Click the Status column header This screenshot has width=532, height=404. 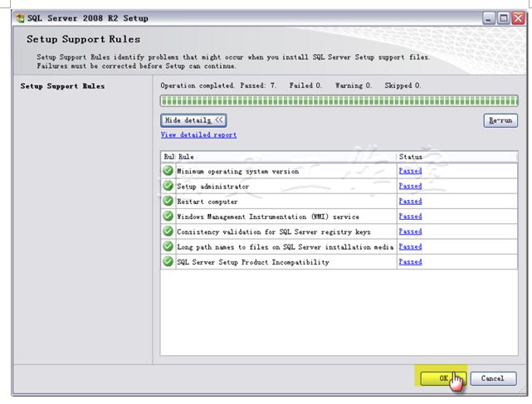tap(456, 157)
